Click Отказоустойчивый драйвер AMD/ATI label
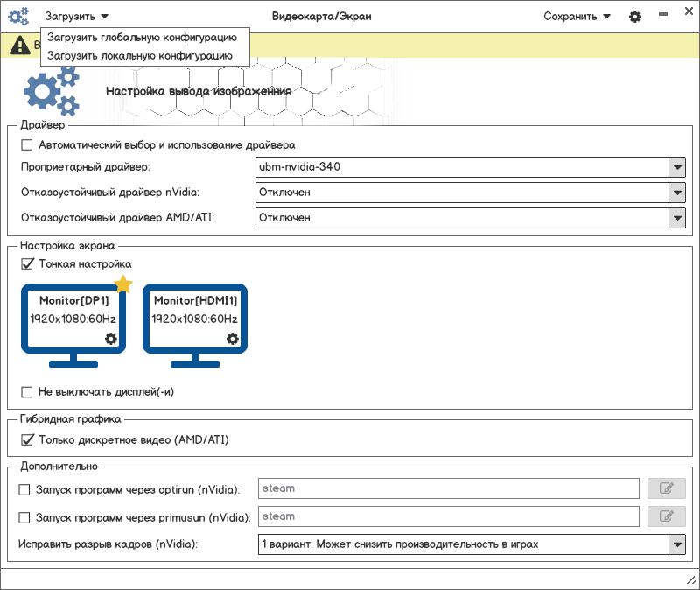The height and width of the screenshot is (590, 700). (x=118, y=218)
